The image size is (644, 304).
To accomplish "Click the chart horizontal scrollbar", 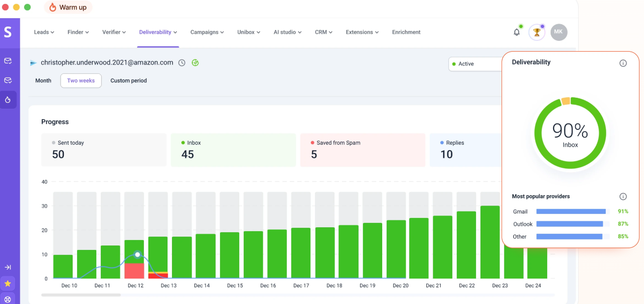I will coord(81,295).
